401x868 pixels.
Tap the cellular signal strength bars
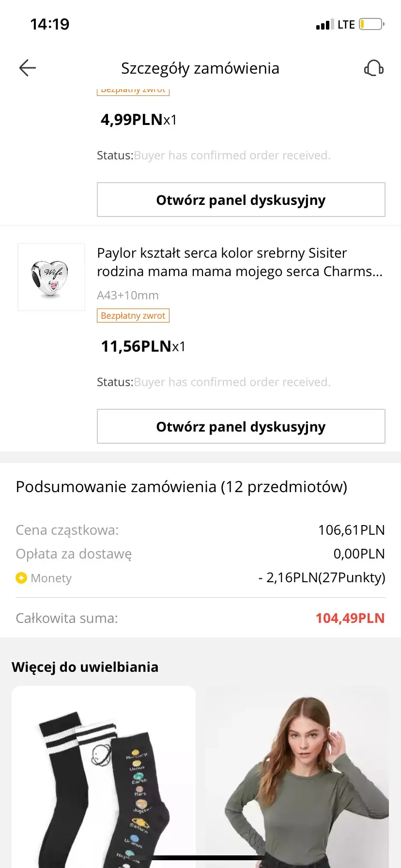(324, 25)
